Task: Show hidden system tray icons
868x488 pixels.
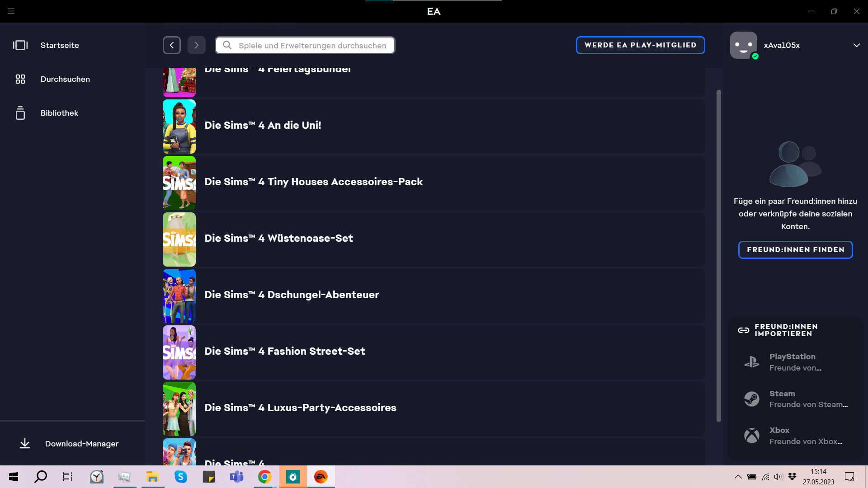Action: [x=738, y=477]
